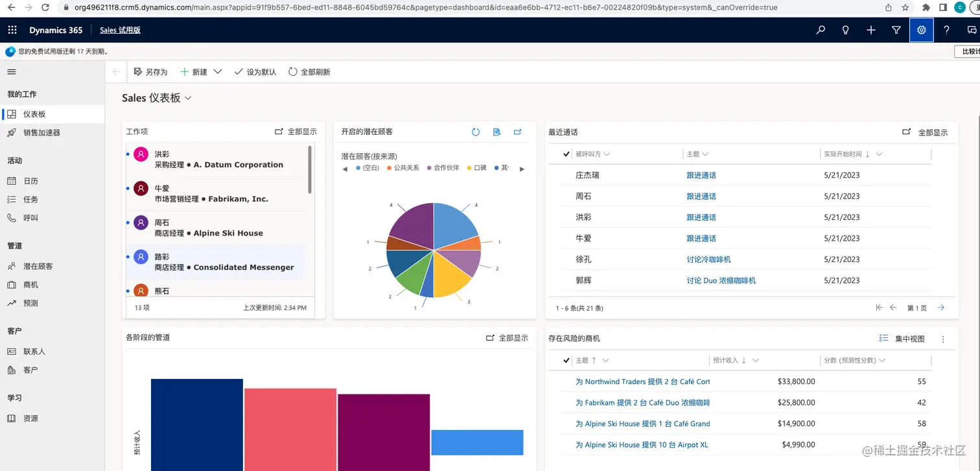The width and height of the screenshot is (980, 471).
Task: Open more options for 存在风险的商机
Action: [x=943, y=339]
